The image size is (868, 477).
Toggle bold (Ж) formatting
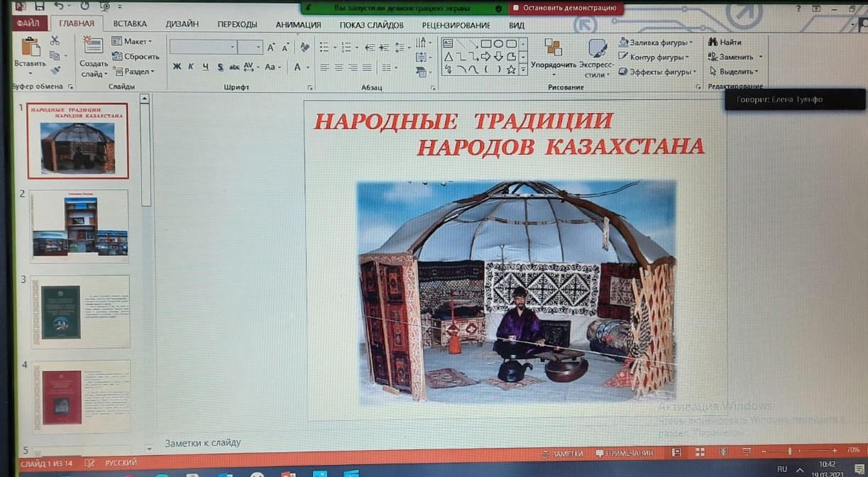[x=177, y=67]
